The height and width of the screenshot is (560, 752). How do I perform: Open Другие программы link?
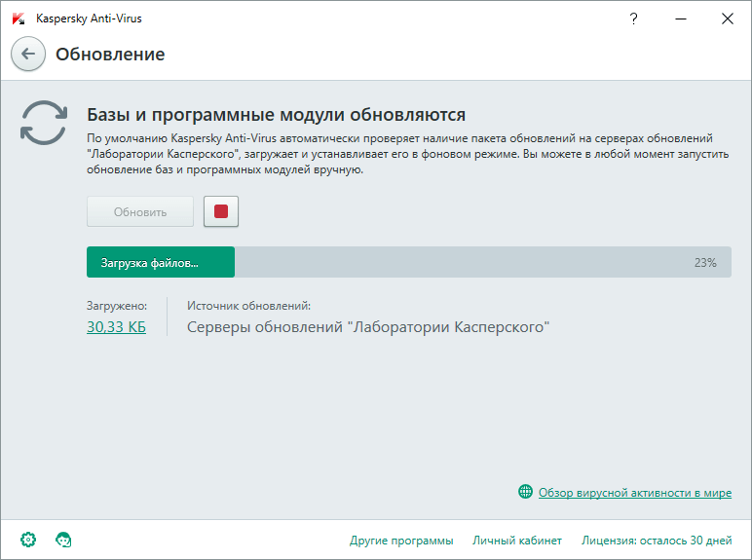(401, 541)
